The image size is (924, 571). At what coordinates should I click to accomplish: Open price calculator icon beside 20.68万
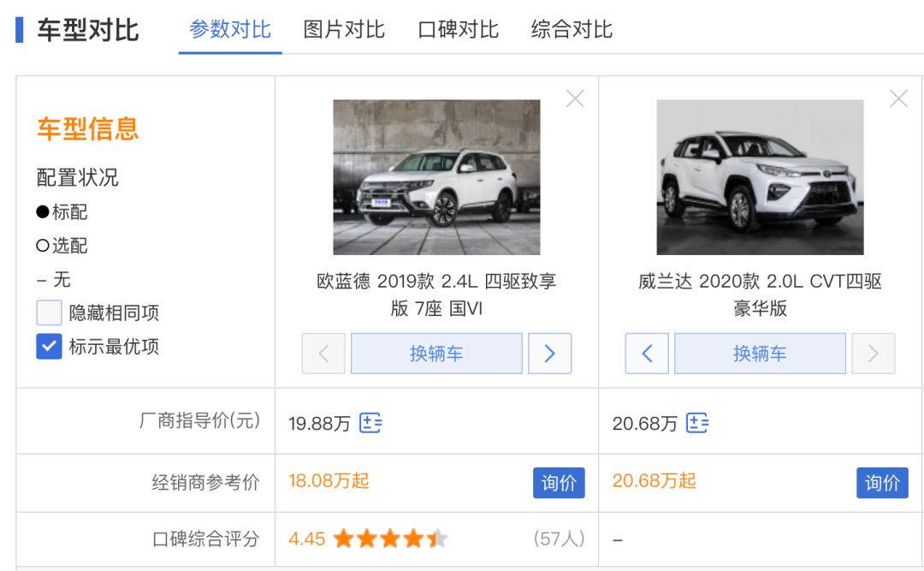point(697,423)
